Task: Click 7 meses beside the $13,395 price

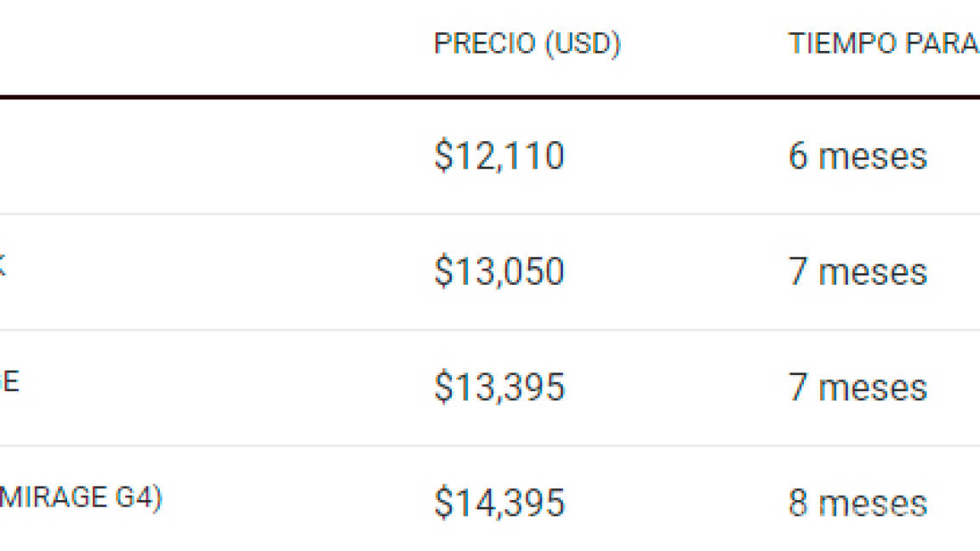Action: pos(857,388)
